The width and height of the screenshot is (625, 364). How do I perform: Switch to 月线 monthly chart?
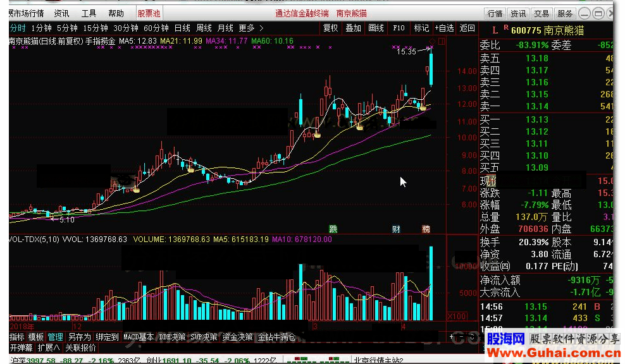pyautogui.click(x=225, y=28)
